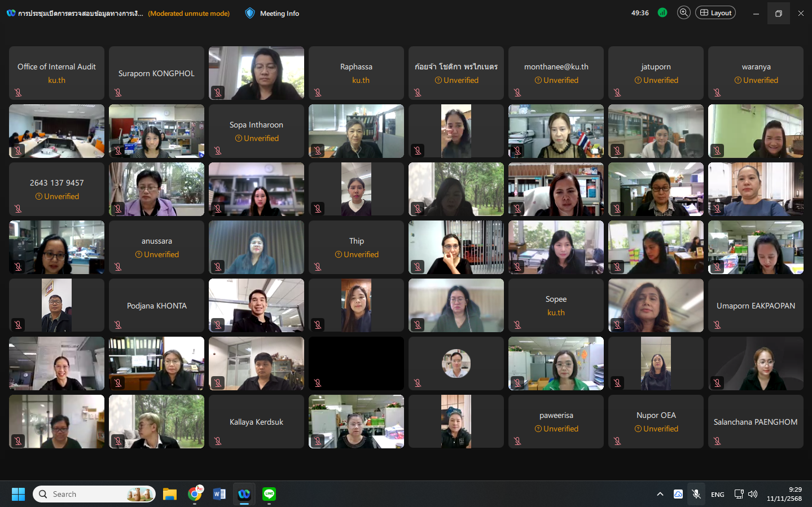Open File Explorer from the taskbar

tap(170, 494)
